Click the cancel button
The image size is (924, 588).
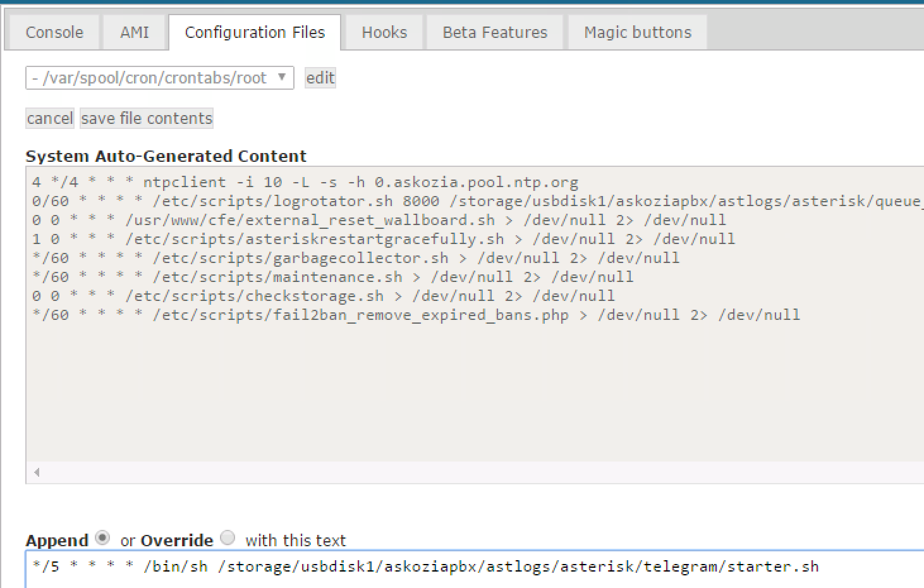[x=50, y=118]
